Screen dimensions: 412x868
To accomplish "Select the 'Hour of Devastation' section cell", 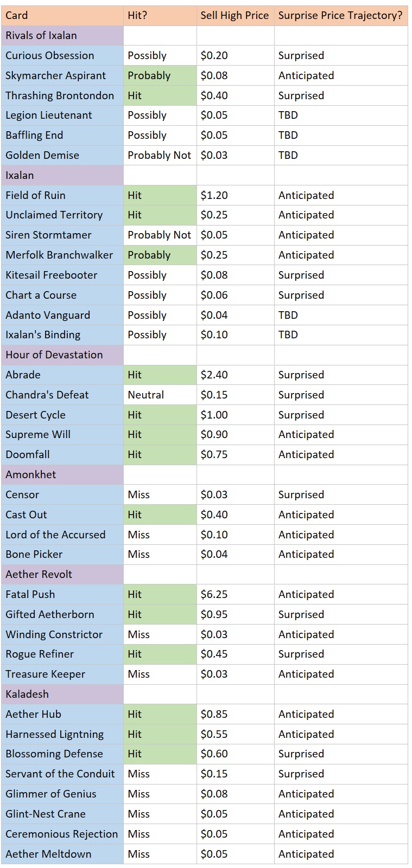I will (x=62, y=355).
